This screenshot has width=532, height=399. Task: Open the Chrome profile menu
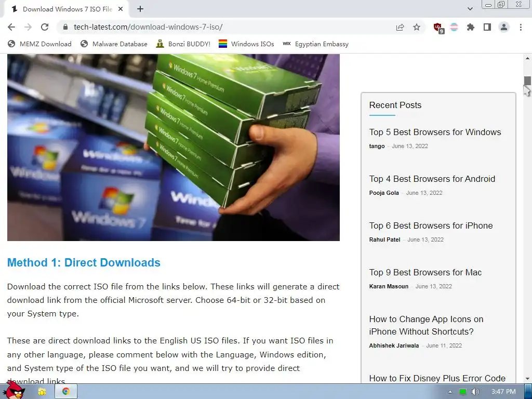pyautogui.click(x=504, y=27)
